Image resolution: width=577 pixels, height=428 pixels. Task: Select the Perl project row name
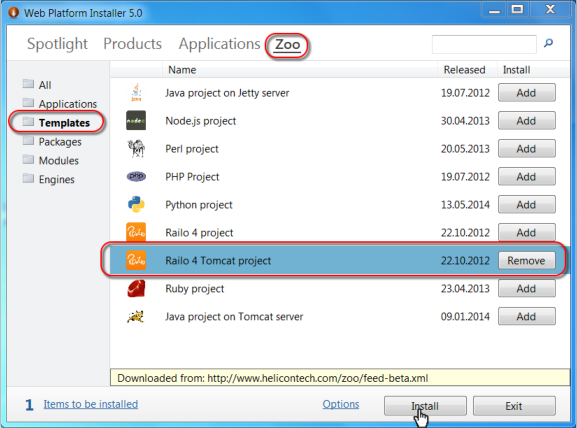[192, 149]
